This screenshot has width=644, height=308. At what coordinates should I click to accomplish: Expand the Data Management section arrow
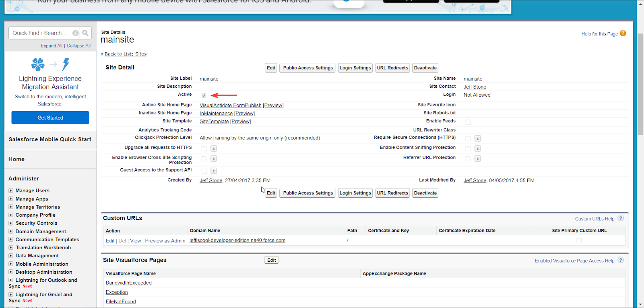coord(11,256)
